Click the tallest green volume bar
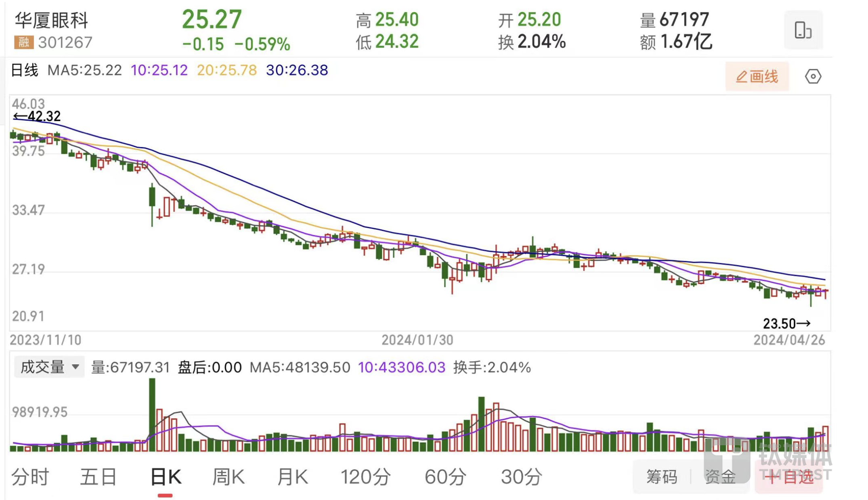This screenshot has height=500, width=868. click(x=152, y=416)
